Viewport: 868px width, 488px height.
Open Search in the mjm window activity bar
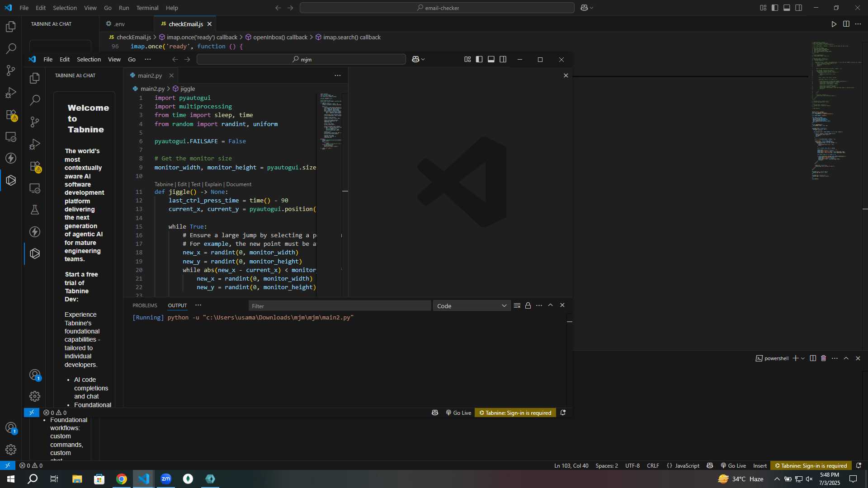point(35,100)
